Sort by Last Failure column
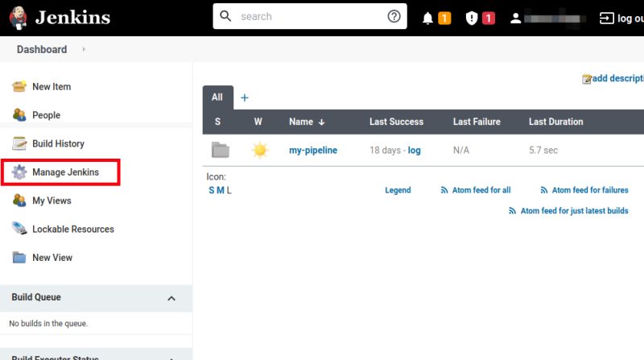The image size is (644, 360). (477, 122)
